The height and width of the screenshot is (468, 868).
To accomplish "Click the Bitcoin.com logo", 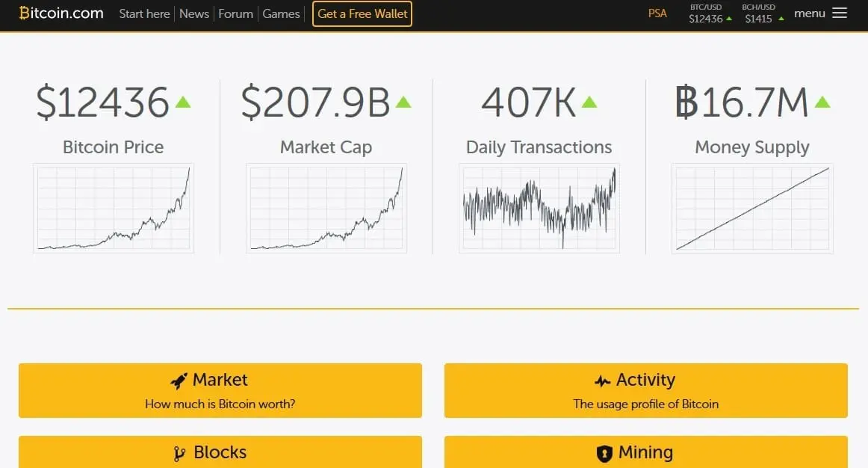I will click(61, 13).
